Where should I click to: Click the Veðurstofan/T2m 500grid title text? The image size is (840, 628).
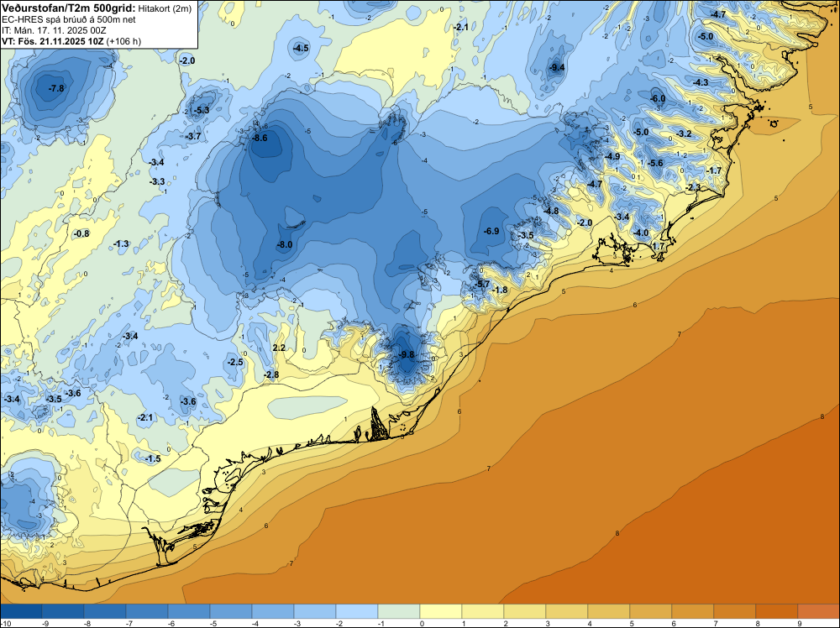click(69, 8)
